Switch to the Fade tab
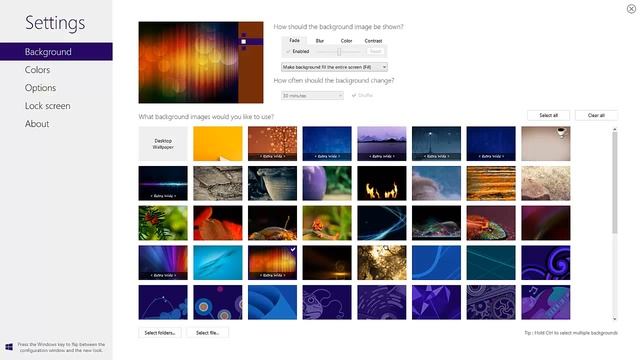 [x=295, y=40]
